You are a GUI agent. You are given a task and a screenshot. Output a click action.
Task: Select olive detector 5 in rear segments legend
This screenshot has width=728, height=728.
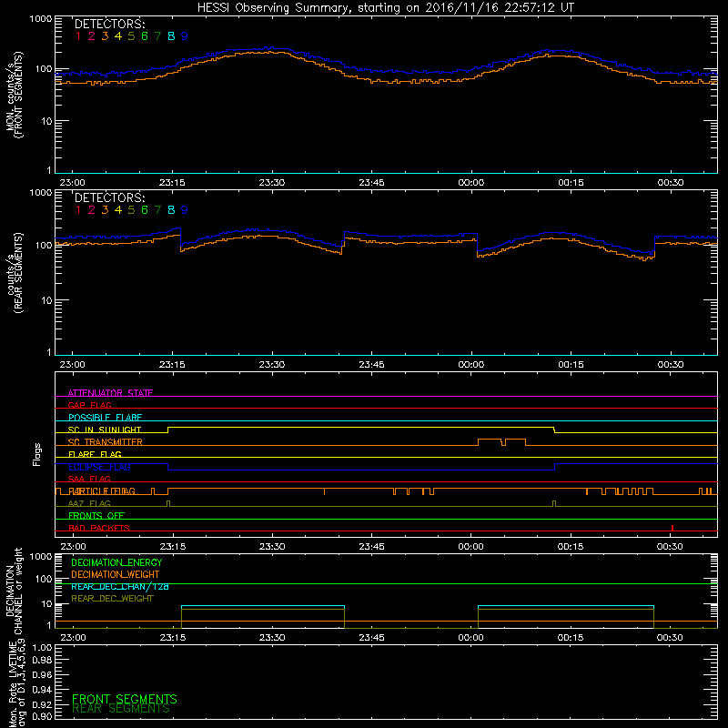click(x=131, y=210)
